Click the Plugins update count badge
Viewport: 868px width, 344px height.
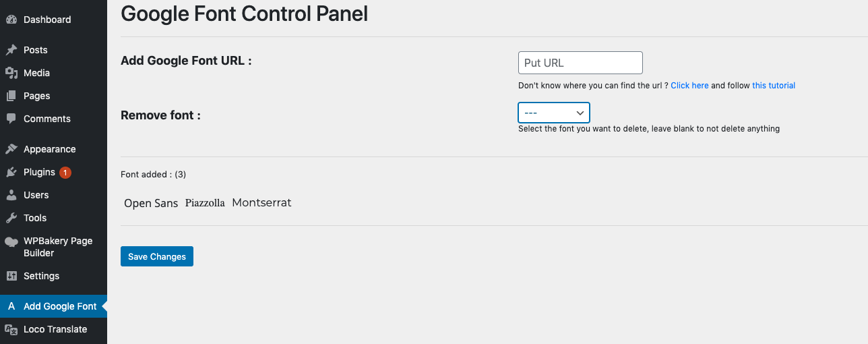pyautogui.click(x=65, y=173)
